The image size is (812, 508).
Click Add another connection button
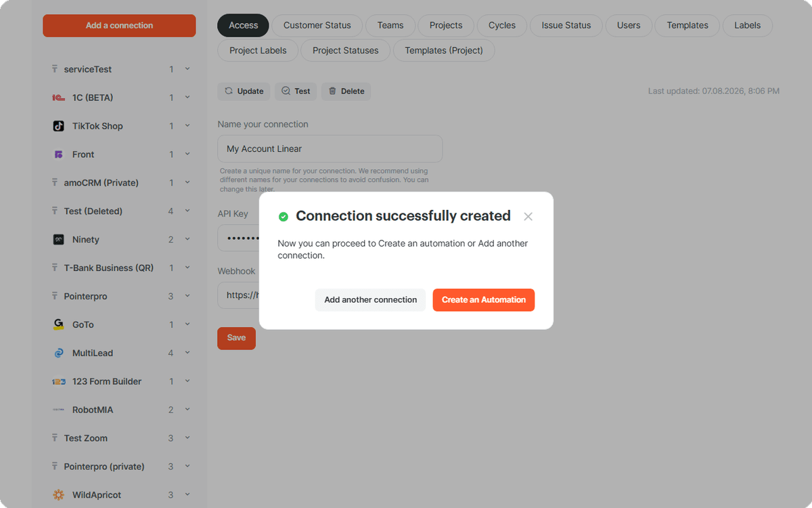click(371, 300)
